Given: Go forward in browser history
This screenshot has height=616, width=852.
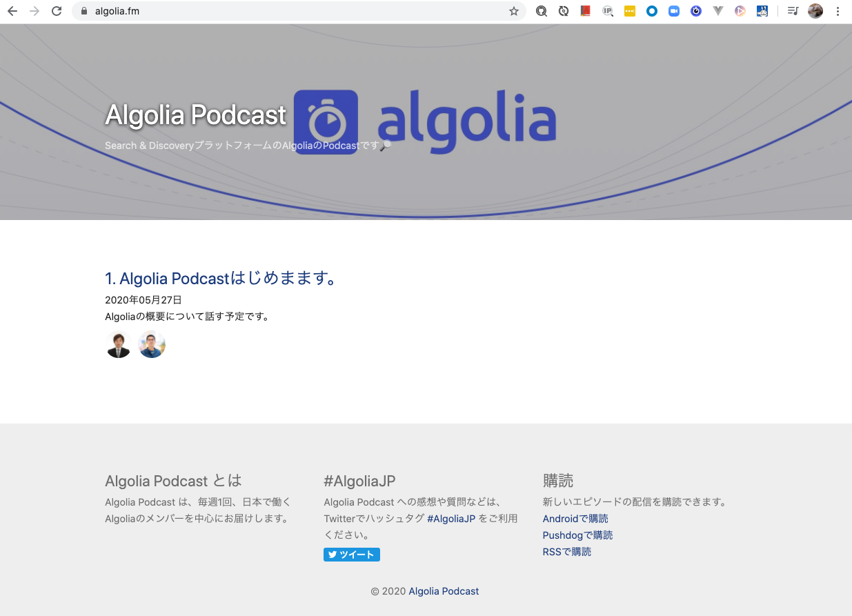Looking at the screenshot, I should 34,11.
